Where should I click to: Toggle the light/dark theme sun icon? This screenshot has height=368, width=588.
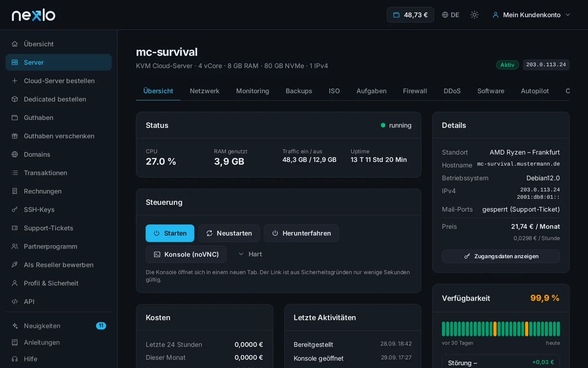pyautogui.click(x=475, y=15)
